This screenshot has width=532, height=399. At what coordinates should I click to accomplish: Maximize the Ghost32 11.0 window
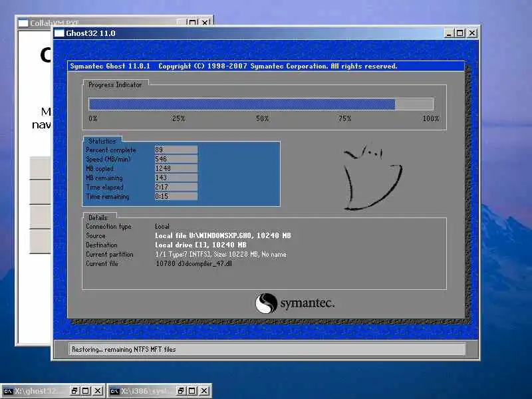(460, 33)
